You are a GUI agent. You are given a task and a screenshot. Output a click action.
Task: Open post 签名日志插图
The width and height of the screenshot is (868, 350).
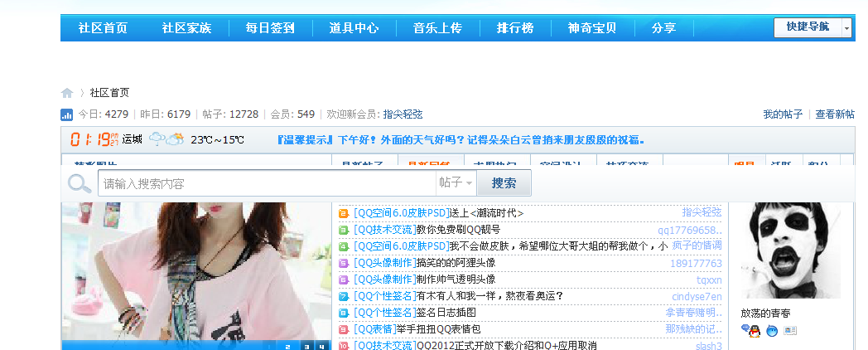446,313
